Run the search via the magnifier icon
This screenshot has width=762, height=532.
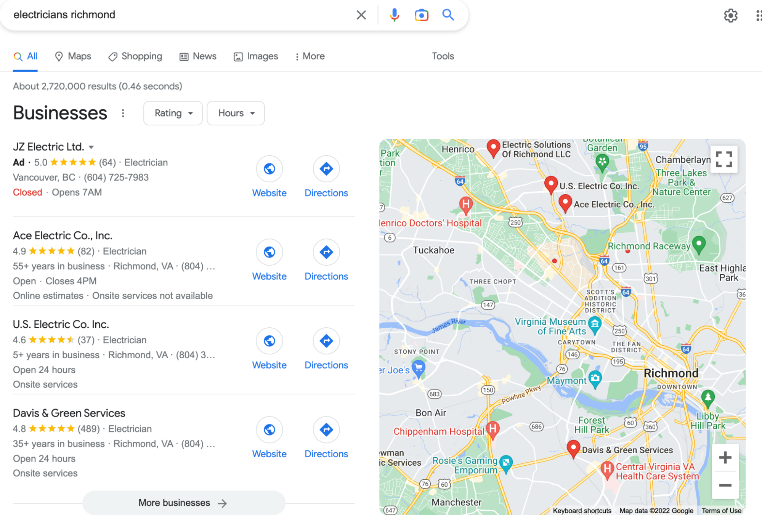(448, 15)
